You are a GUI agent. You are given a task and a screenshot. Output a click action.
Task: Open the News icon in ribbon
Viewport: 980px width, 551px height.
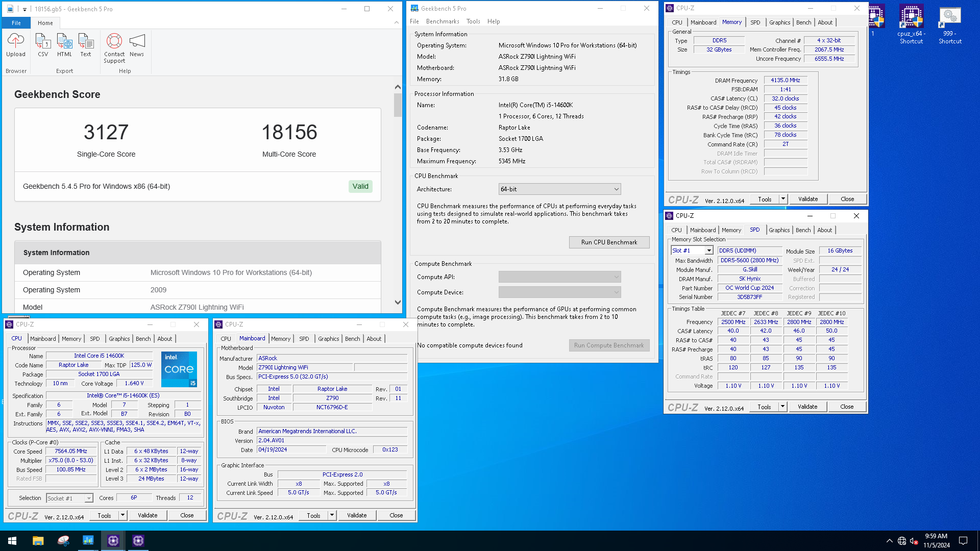pyautogui.click(x=137, y=45)
